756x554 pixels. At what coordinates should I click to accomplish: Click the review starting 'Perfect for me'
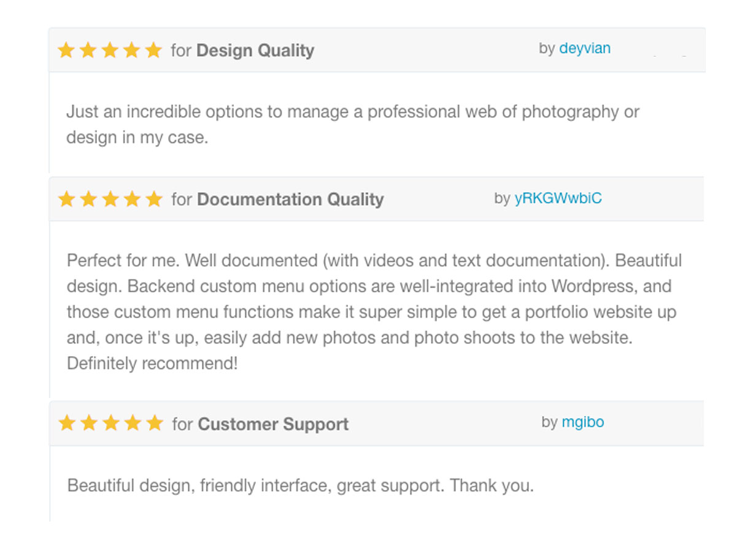click(374, 312)
